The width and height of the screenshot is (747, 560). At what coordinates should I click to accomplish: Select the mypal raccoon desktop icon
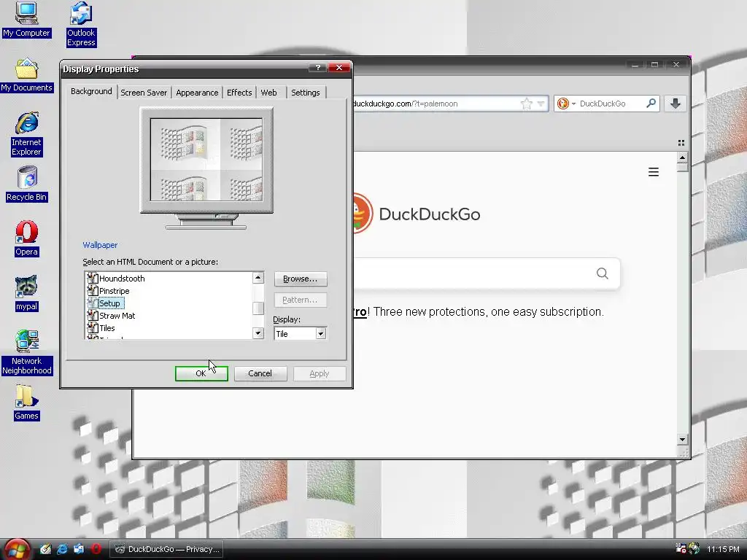pyautogui.click(x=27, y=293)
